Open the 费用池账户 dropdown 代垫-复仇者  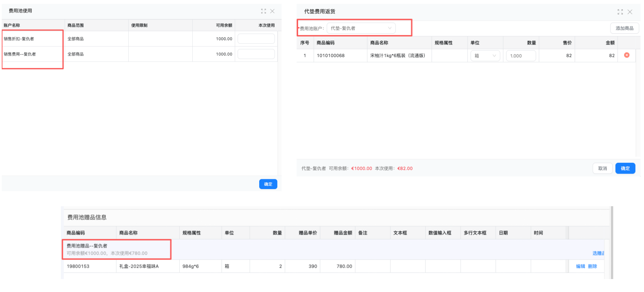pyautogui.click(x=361, y=28)
